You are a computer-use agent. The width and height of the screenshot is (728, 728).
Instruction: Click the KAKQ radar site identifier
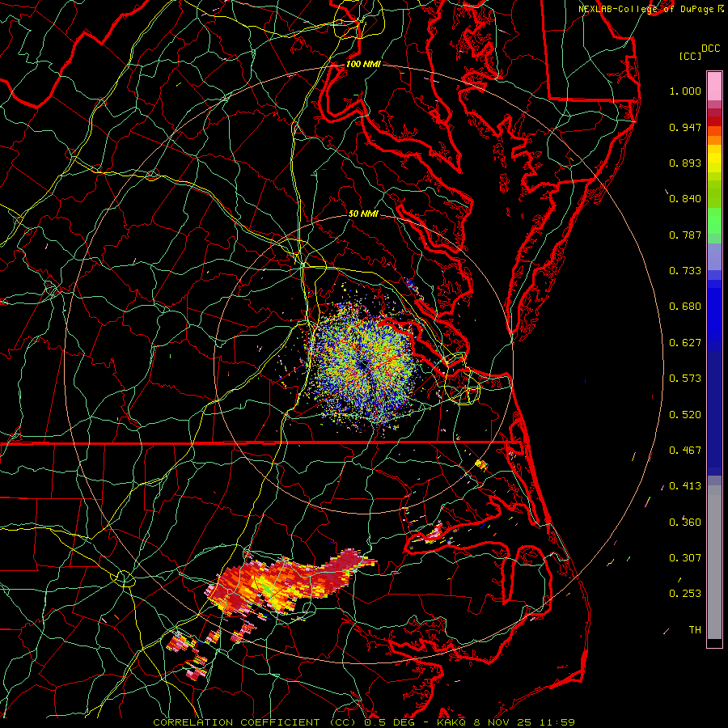452,722
